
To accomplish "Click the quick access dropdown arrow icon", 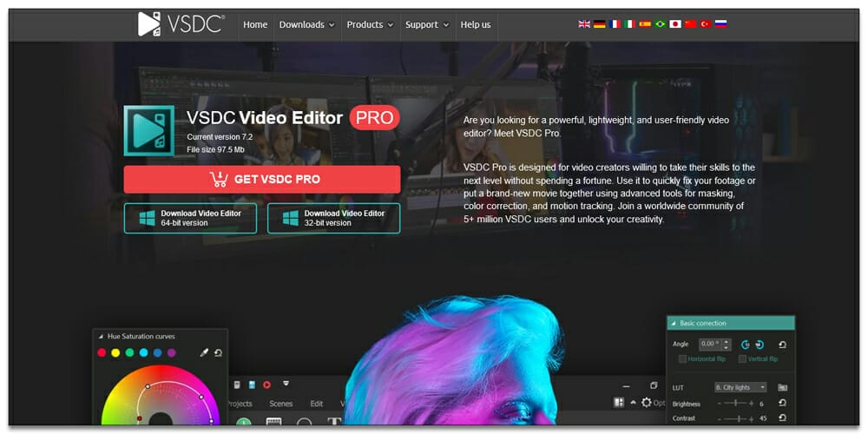I will coord(286,383).
